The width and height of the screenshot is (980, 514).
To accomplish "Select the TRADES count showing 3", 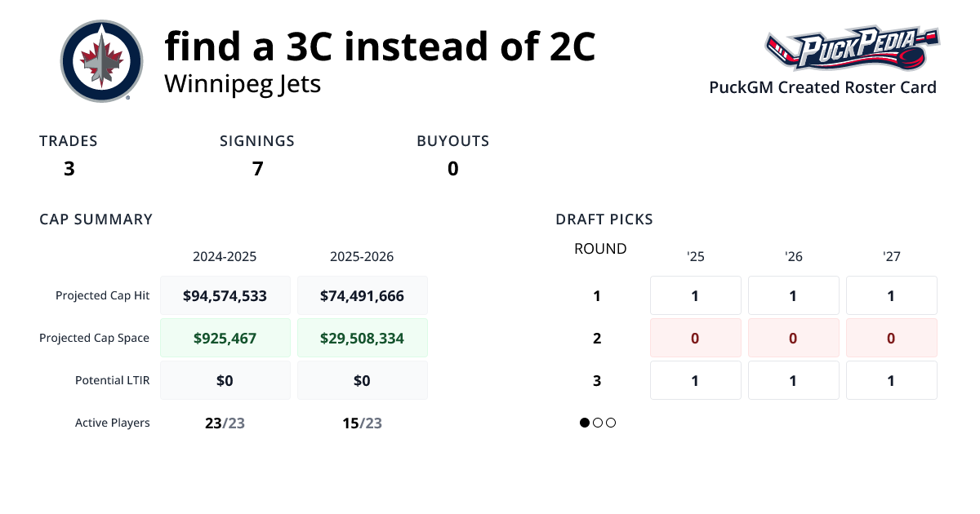I will click(x=69, y=169).
